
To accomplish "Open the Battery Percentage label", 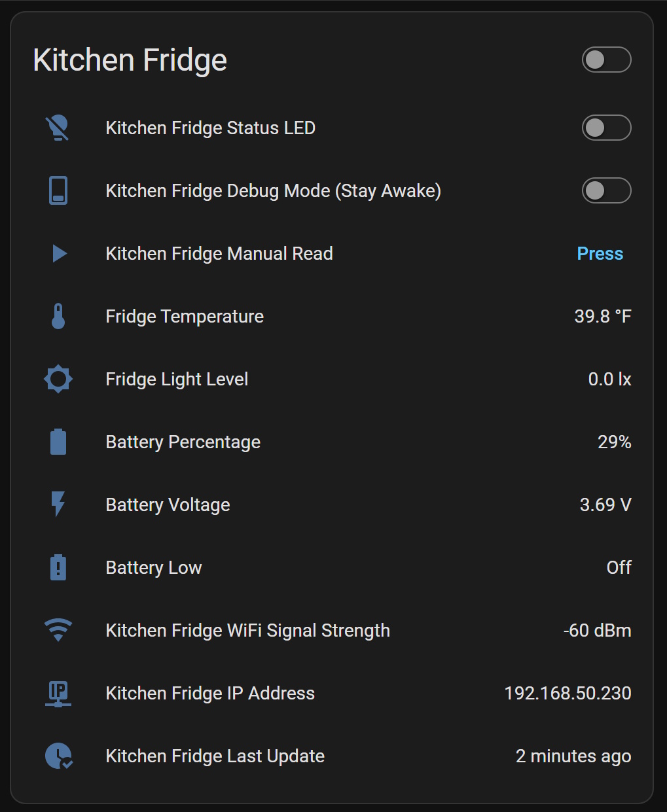I will [183, 442].
